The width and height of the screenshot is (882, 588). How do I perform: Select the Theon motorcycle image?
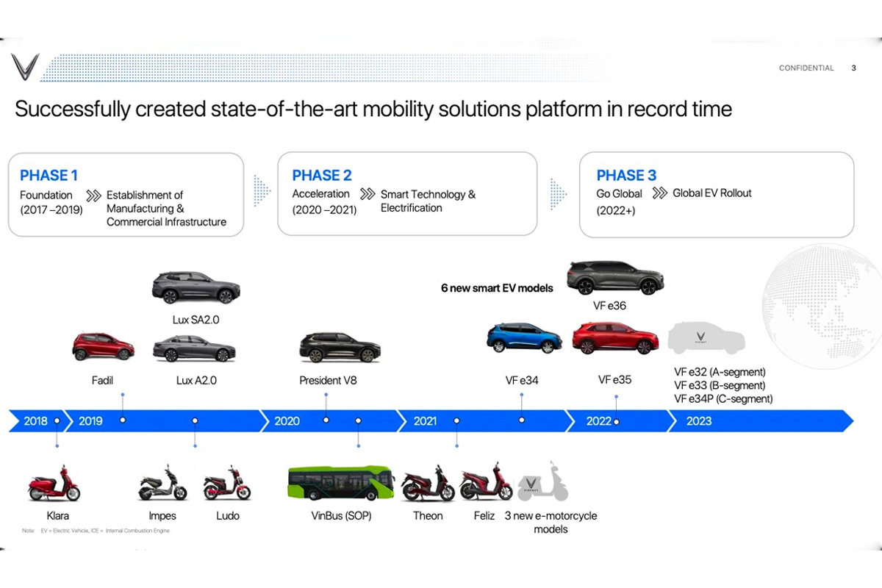428,484
